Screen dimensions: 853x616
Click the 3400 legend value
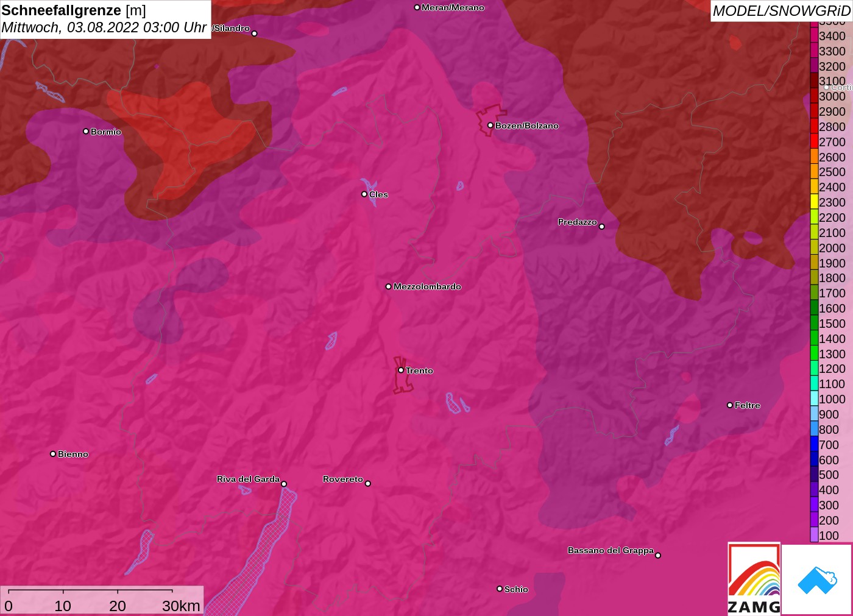pos(832,36)
